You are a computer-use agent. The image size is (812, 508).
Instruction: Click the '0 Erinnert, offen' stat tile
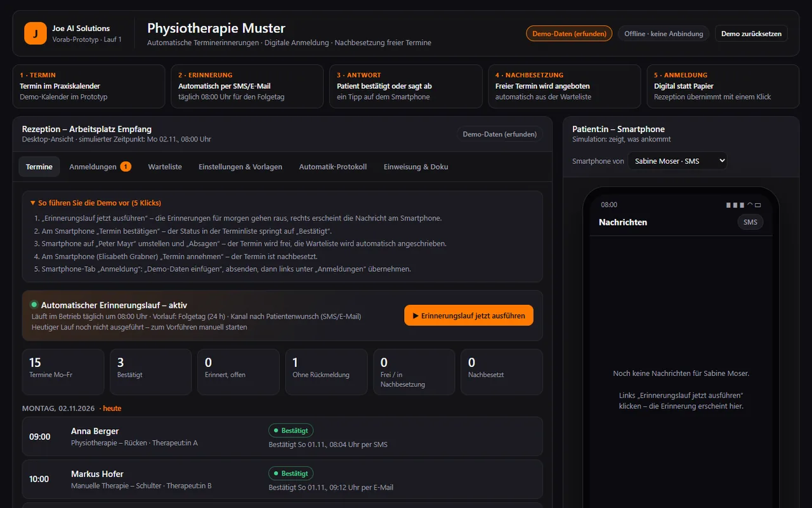pyautogui.click(x=239, y=372)
